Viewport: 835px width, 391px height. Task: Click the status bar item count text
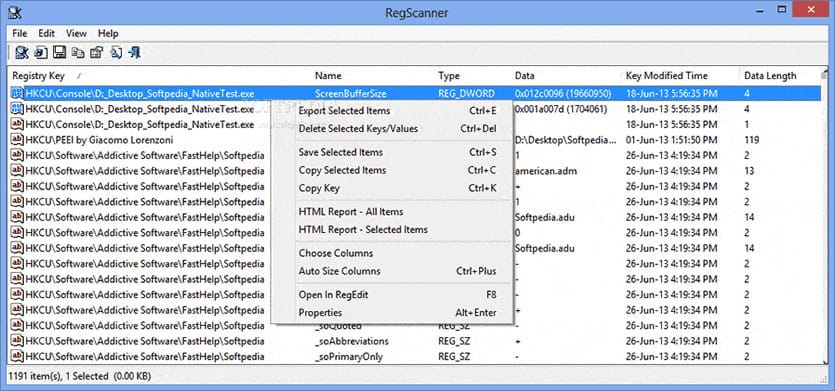tap(79, 376)
